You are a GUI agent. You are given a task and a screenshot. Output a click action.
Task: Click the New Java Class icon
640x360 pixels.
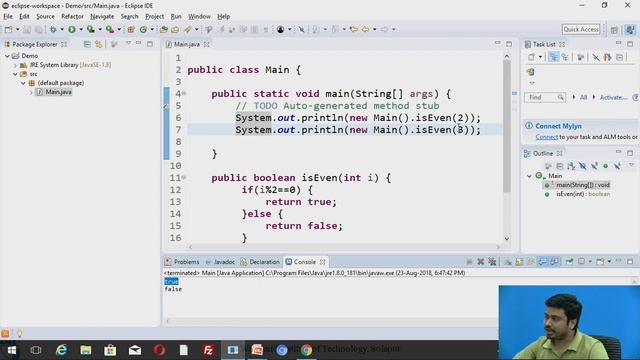click(143, 29)
